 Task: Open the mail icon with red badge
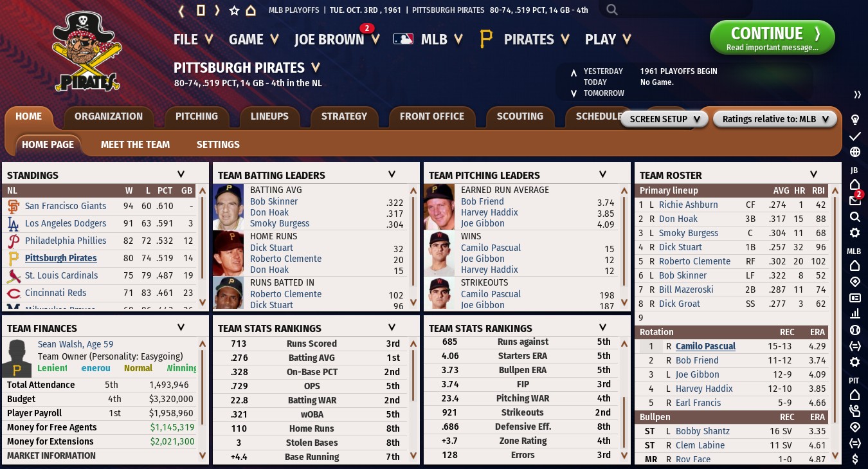point(855,200)
